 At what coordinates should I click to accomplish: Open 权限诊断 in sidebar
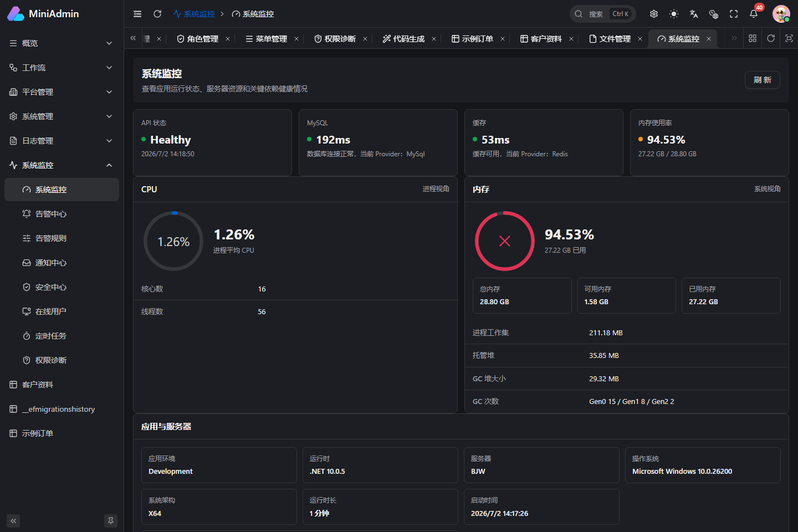(62, 360)
